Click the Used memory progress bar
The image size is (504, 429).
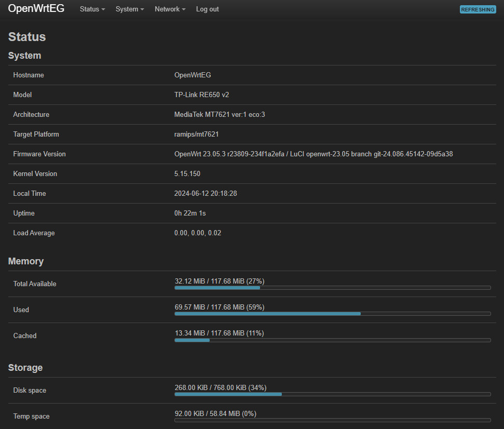(x=332, y=314)
